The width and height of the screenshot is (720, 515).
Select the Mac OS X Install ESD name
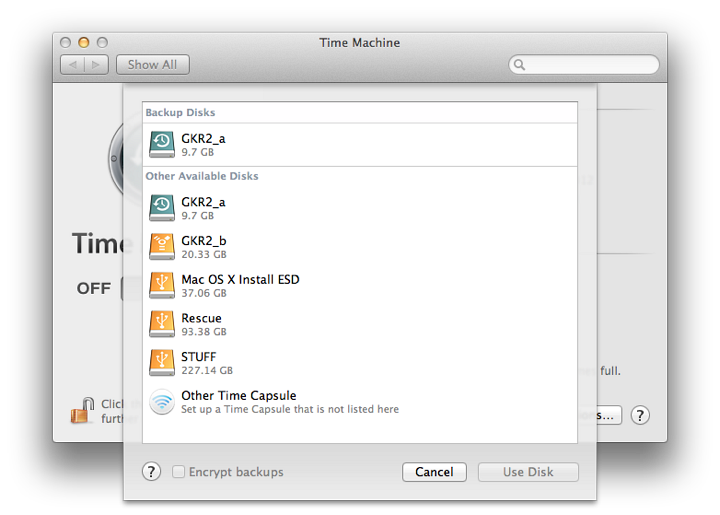pyautogui.click(x=240, y=280)
